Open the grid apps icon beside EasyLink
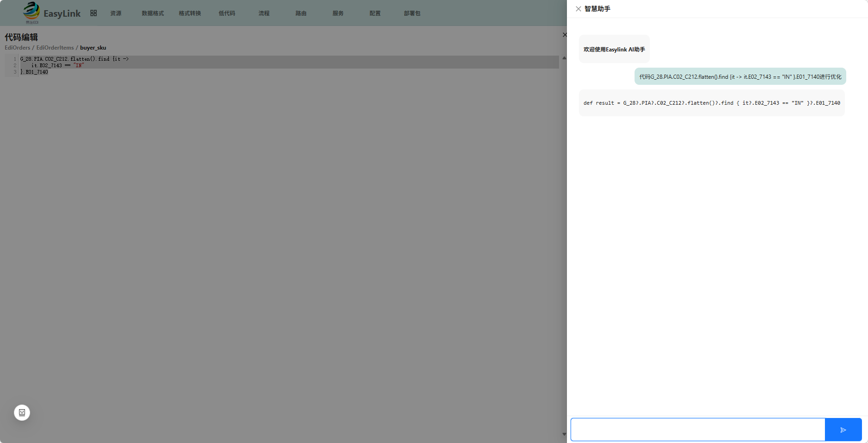This screenshot has height=443, width=868. 94,13
